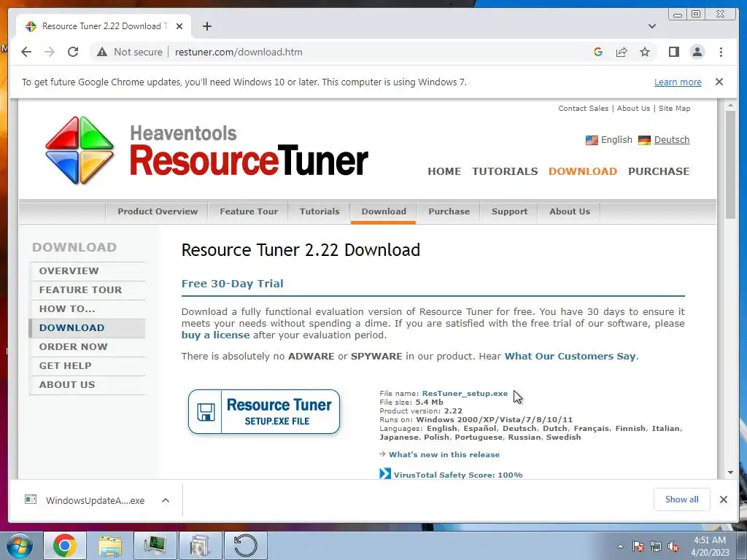Click the address bar URL restuner.com/download.htm
747x560 pixels.
pyautogui.click(x=239, y=52)
